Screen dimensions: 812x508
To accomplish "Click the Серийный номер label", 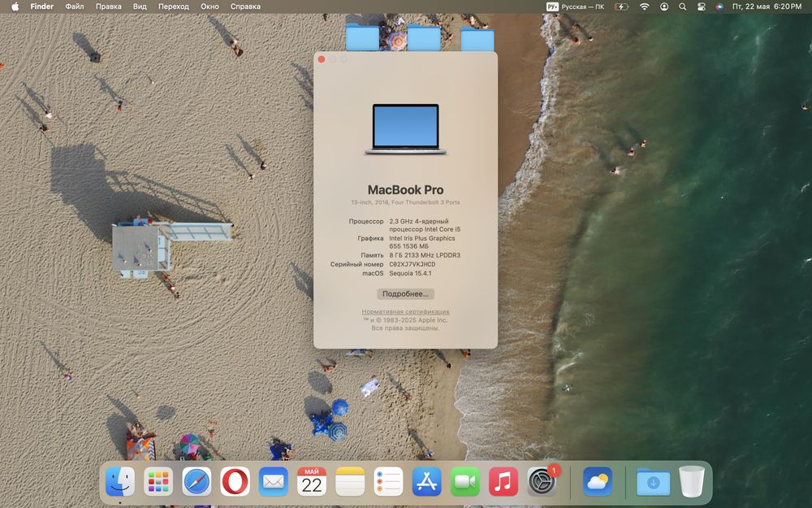I will point(356,264).
